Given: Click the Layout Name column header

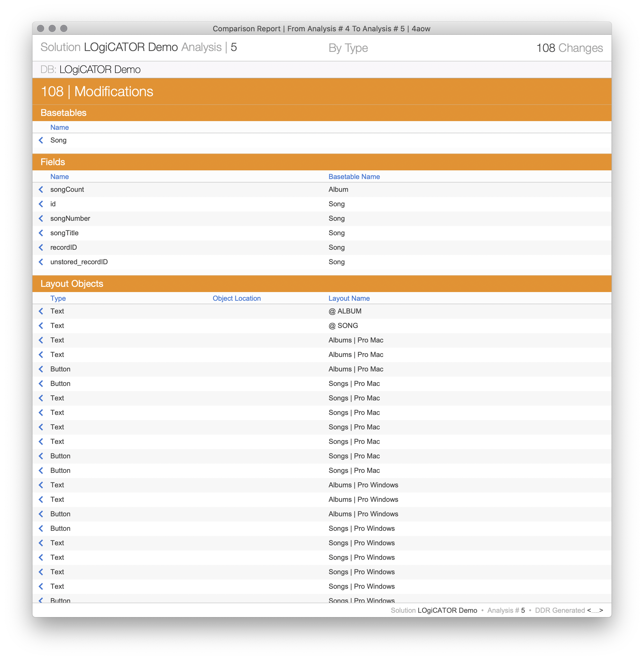Looking at the screenshot, I should pos(349,298).
